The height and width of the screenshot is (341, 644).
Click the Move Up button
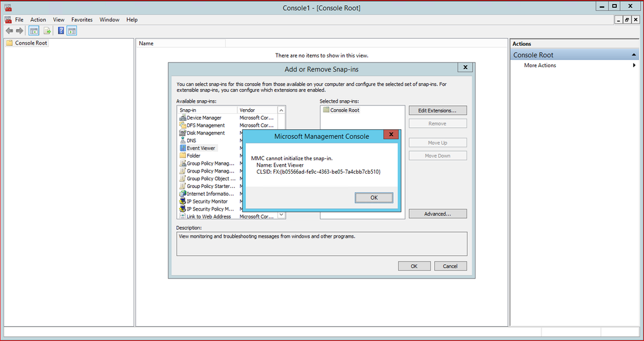[x=438, y=143]
